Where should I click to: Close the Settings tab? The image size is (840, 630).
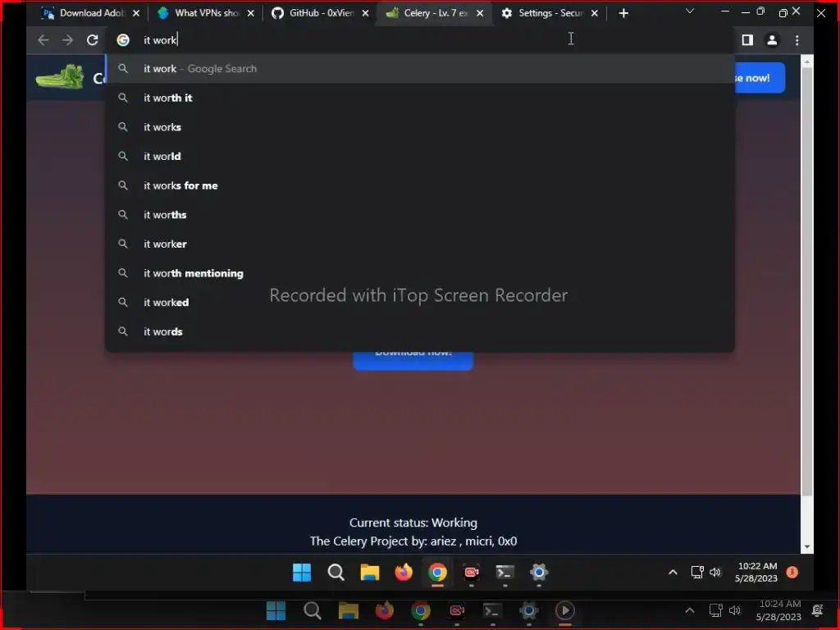click(595, 13)
